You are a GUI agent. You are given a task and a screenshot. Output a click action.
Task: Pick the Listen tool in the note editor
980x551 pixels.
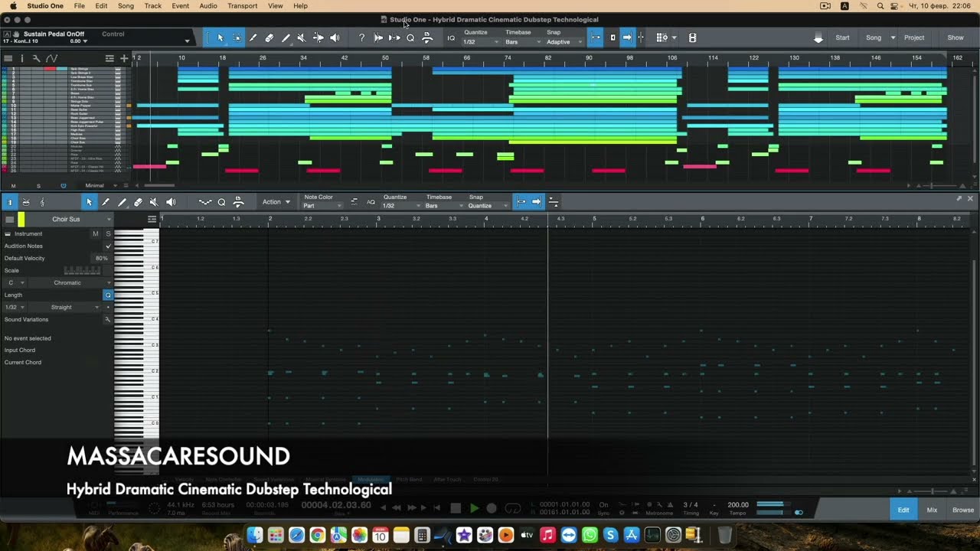pos(171,202)
